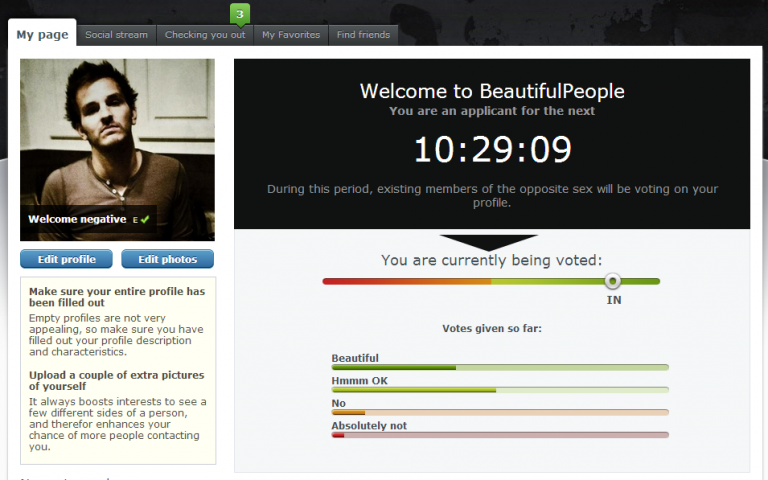Click the small E badge next to username
This screenshot has width=768, height=480.
(x=135, y=219)
